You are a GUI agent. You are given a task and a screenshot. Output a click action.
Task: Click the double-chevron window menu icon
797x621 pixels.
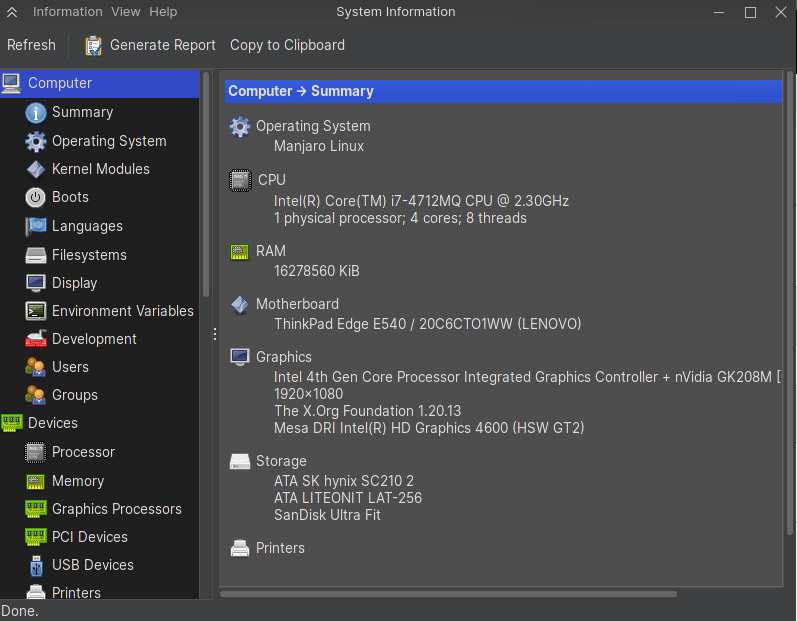(12, 12)
